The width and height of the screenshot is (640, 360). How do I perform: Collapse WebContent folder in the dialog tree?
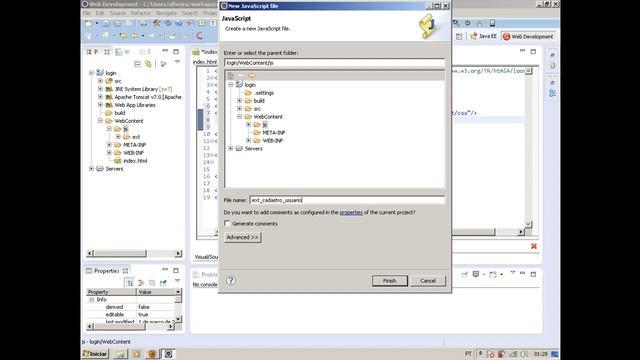[240, 116]
